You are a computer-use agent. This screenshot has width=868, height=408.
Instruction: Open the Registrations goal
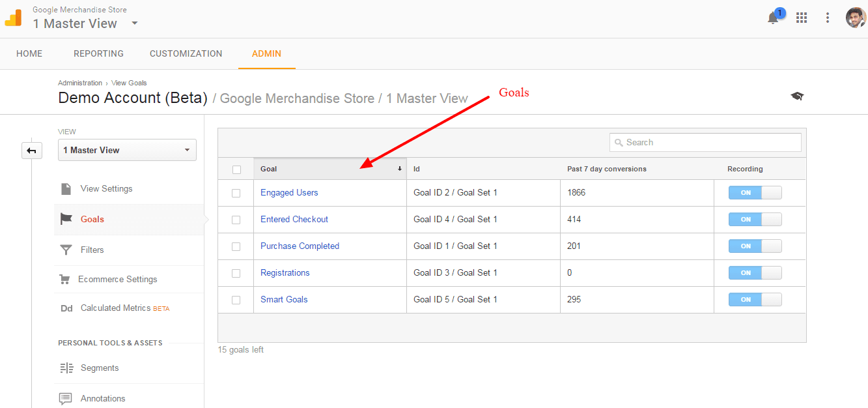tap(285, 273)
